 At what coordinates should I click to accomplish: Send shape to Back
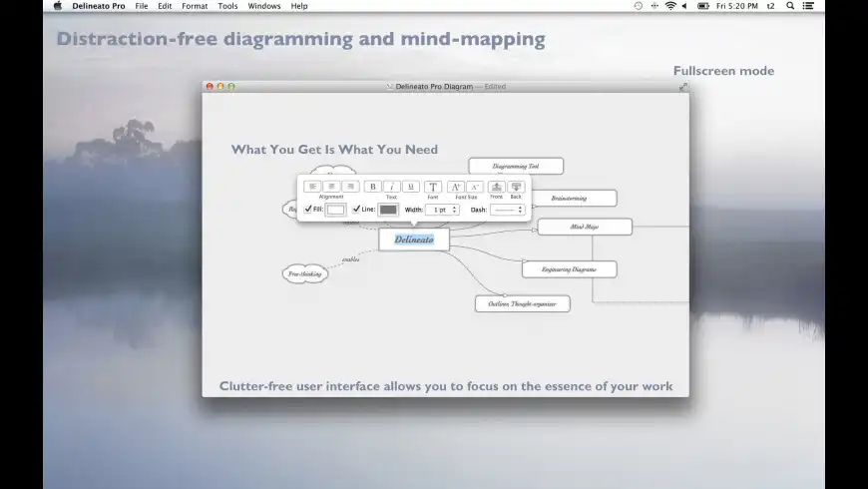(516, 187)
